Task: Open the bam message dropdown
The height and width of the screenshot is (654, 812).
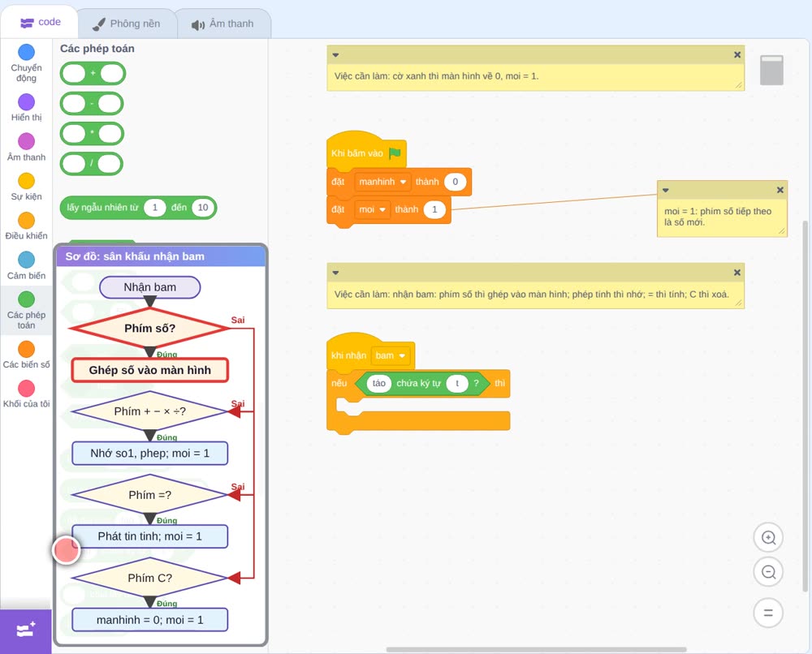Action: click(391, 355)
